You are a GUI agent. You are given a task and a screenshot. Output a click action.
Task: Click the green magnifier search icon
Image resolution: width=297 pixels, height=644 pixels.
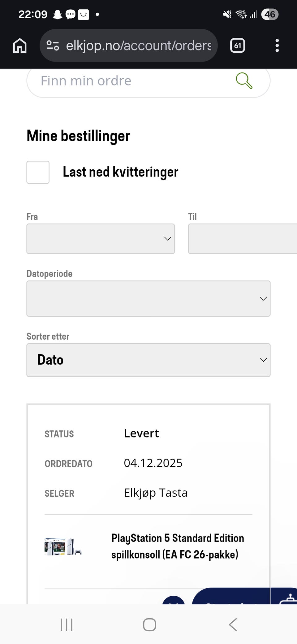tap(244, 81)
